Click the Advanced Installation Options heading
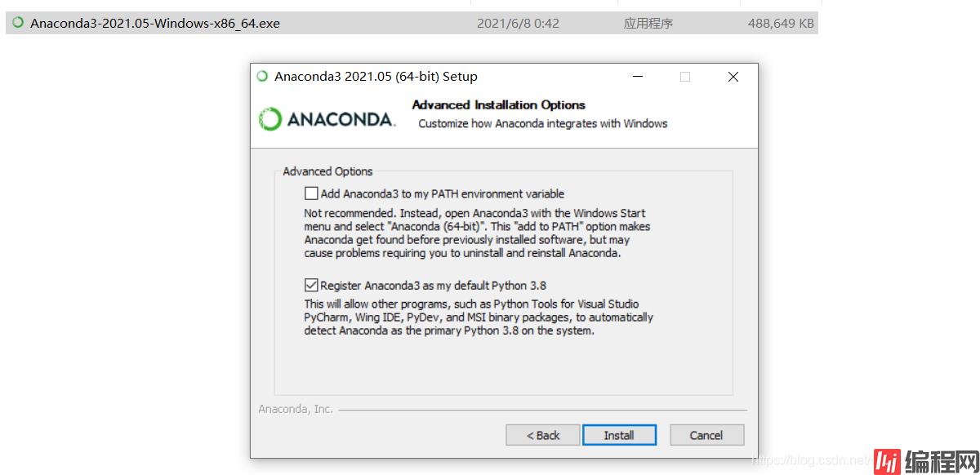Screen dimensions: 980x475 click(498, 104)
